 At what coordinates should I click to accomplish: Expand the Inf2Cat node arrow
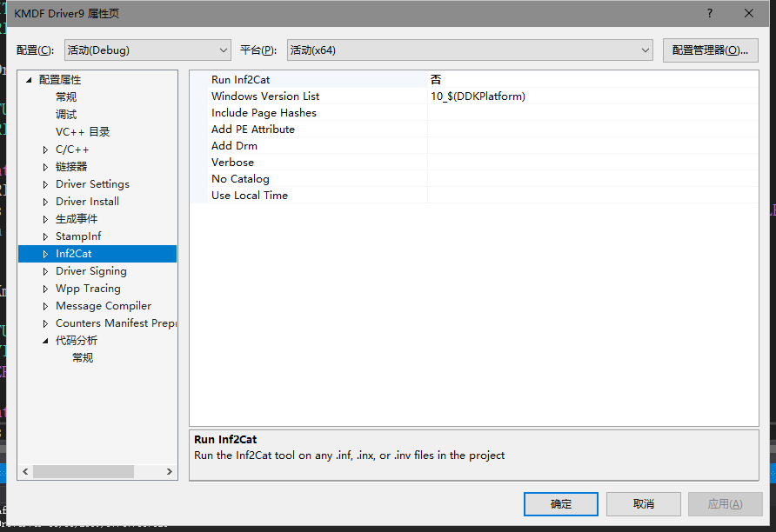click(x=45, y=254)
